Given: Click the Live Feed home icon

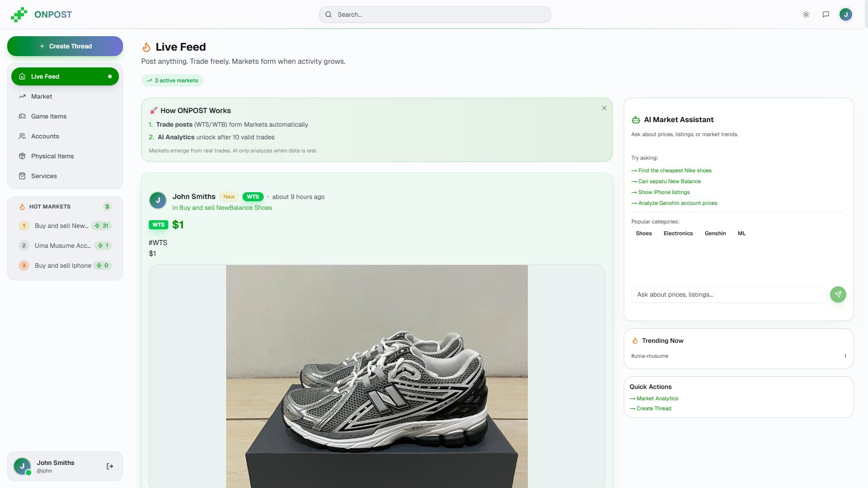Looking at the screenshot, I should 22,76.
